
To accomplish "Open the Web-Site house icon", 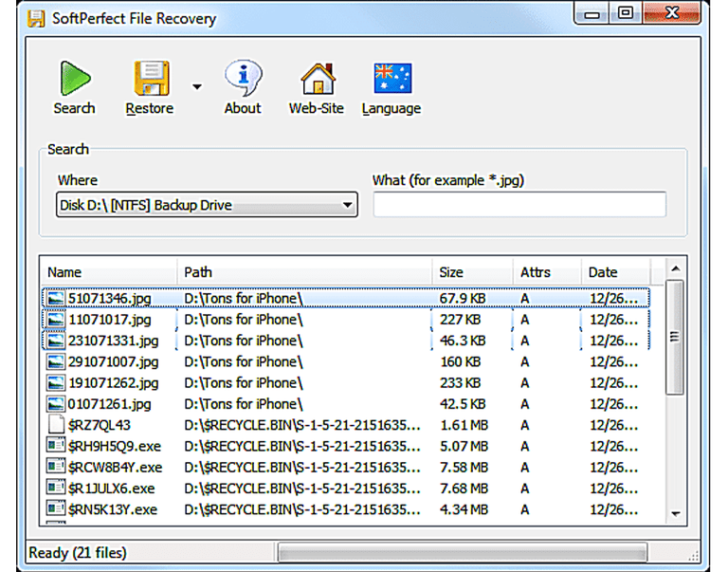I will click(x=317, y=79).
